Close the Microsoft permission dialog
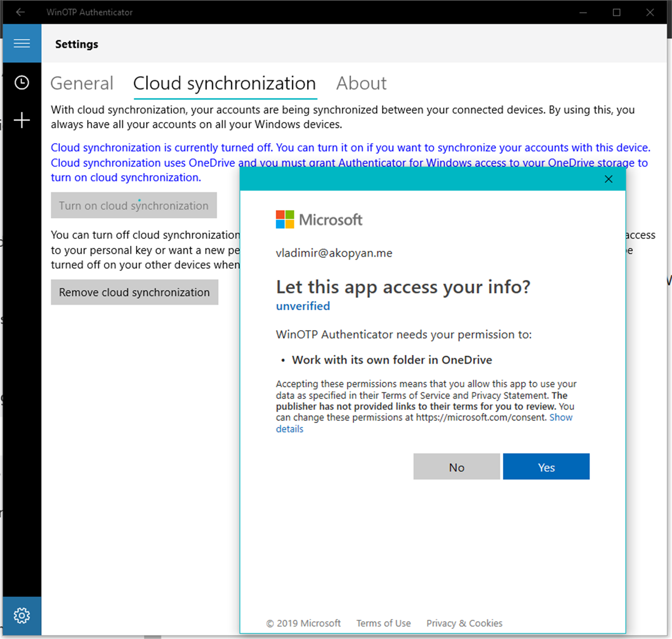This screenshot has width=672, height=639. [x=608, y=179]
